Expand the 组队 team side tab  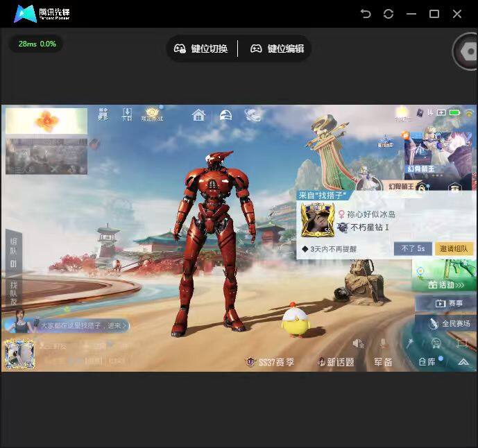[x=13, y=252]
